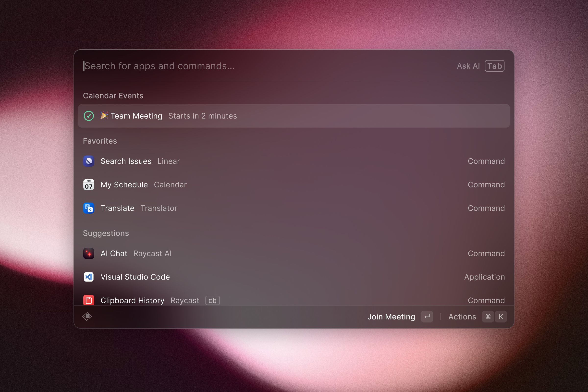Press Join Meeting button
588x392 pixels.
391,317
